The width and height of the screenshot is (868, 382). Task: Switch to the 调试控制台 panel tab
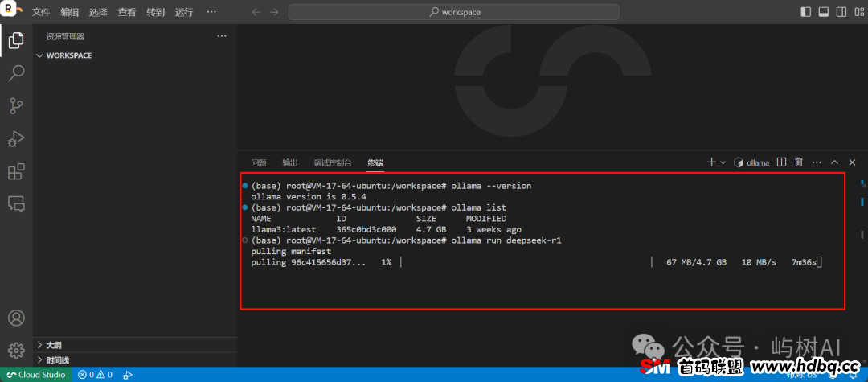tap(333, 162)
